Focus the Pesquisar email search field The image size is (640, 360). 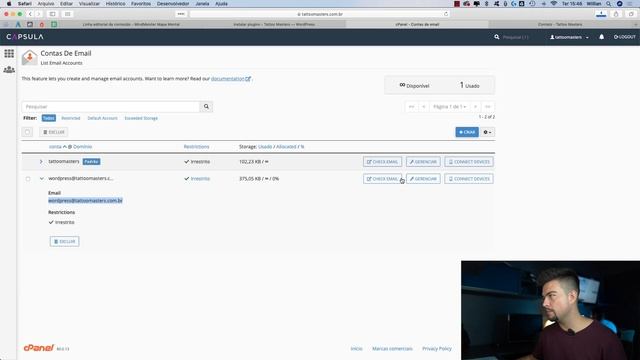(111, 107)
